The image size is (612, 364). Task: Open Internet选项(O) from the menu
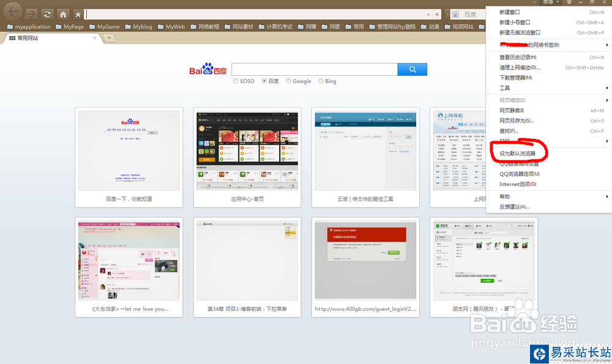click(549, 184)
